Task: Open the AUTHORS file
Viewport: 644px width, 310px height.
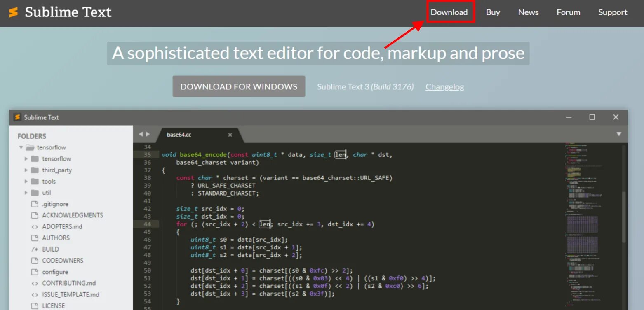Action: (56, 238)
